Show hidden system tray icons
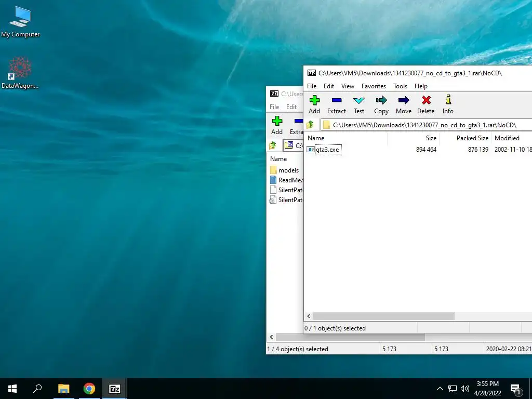The height and width of the screenshot is (399, 532). tap(440, 389)
